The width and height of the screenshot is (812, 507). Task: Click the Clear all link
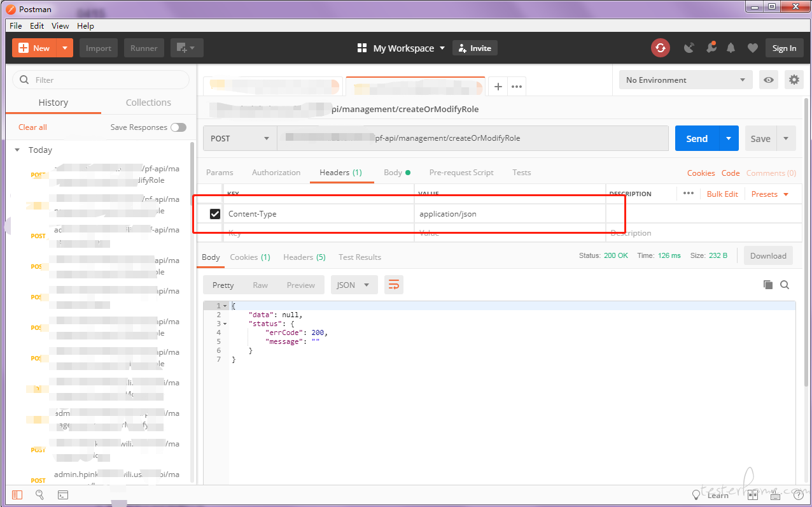click(32, 127)
